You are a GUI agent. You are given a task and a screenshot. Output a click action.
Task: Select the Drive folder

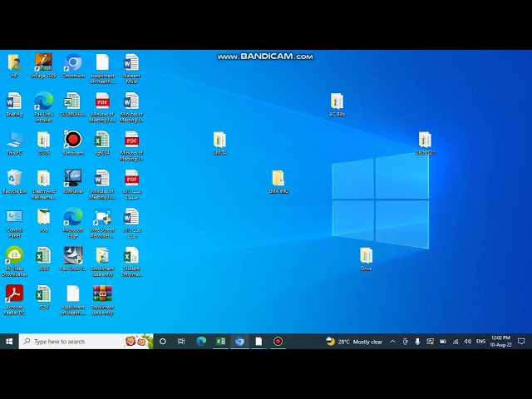coord(366,259)
